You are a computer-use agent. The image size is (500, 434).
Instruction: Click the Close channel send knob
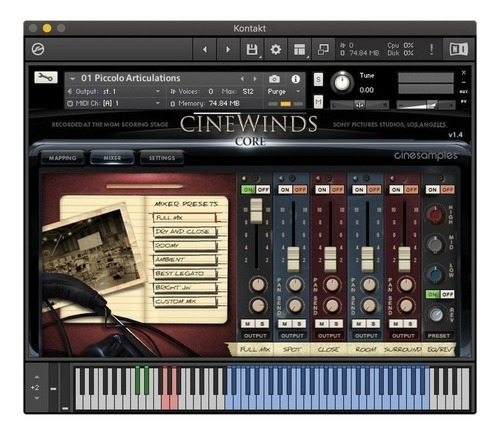332,306
